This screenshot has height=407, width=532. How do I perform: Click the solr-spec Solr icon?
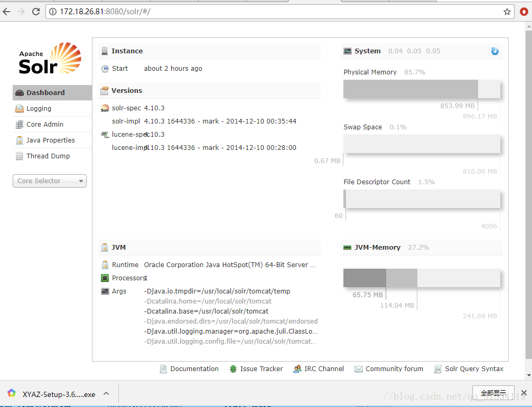(x=105, y=108)
